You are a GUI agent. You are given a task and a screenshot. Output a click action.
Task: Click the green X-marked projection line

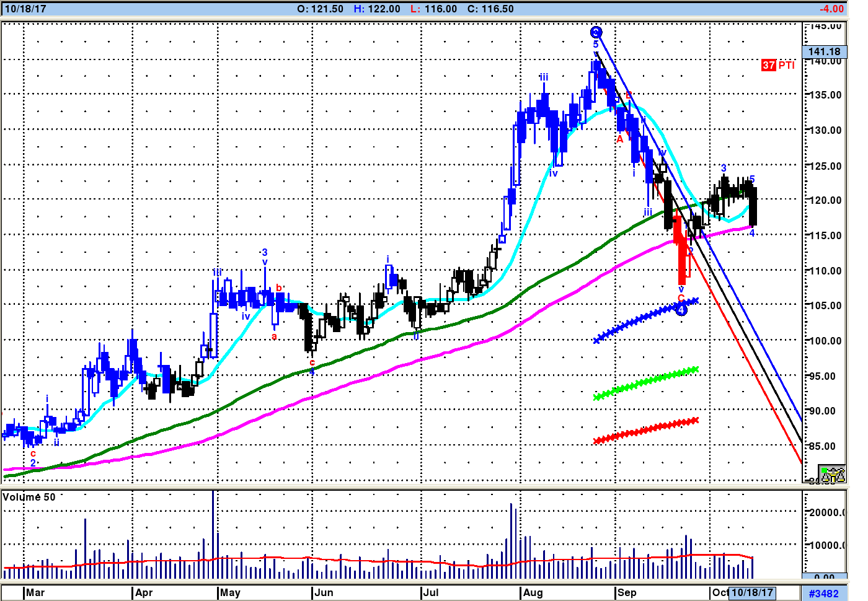point(645,382)
